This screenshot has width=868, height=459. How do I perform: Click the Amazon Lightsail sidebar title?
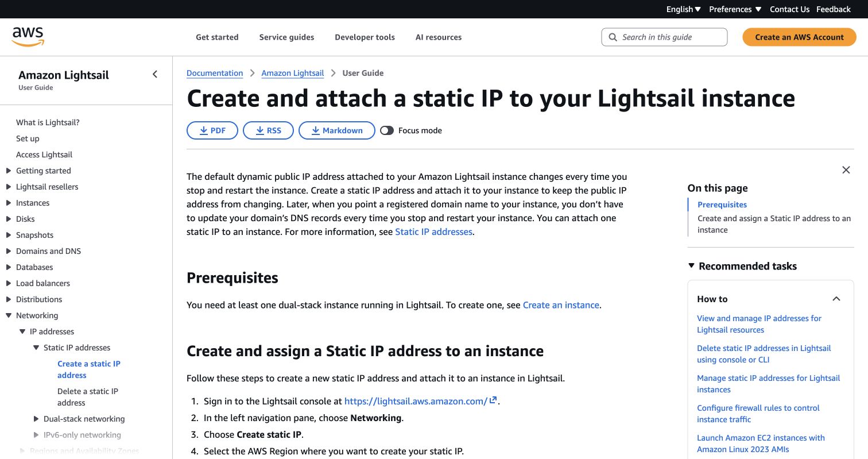63,75
